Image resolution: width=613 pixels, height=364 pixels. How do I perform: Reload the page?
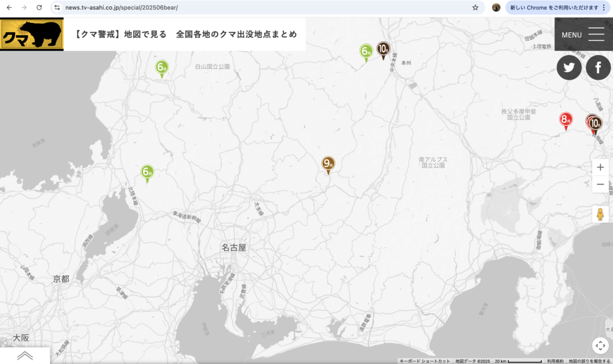click(x=39, y=8)
